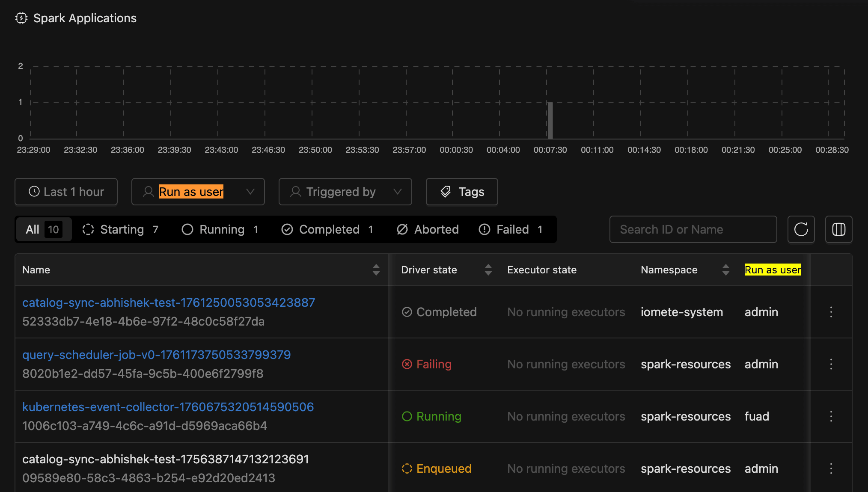The height and width of the screenshot is (492, 868).
Task: Click the user icon in the Run as user filter
Action: (148, 192)
